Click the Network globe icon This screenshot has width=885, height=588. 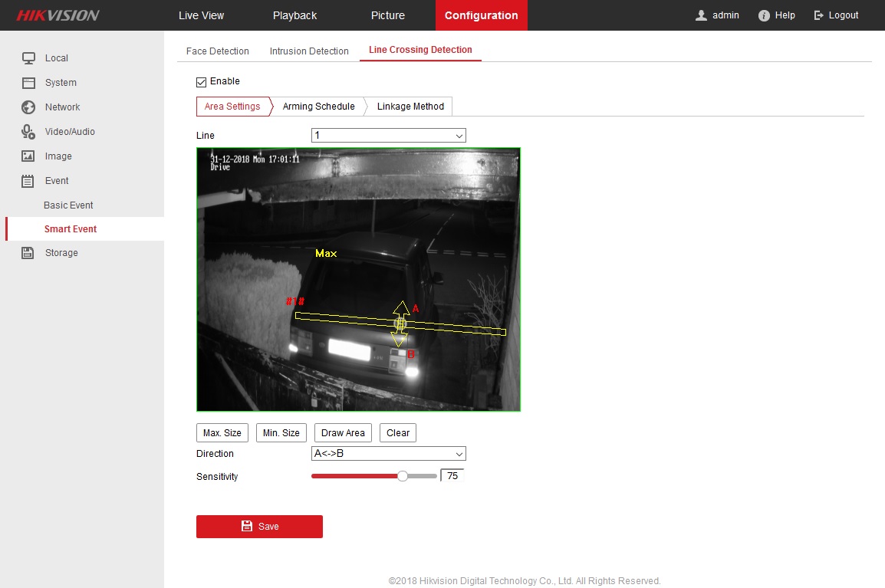(x=28, y=107)
